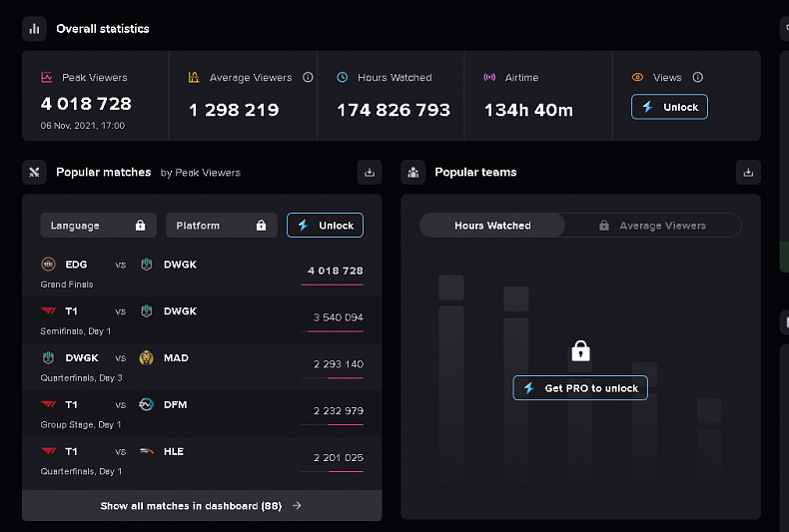Click the MAD team logo
The height and width of the screenshot is (532, 789).
(x=147, y=357)
